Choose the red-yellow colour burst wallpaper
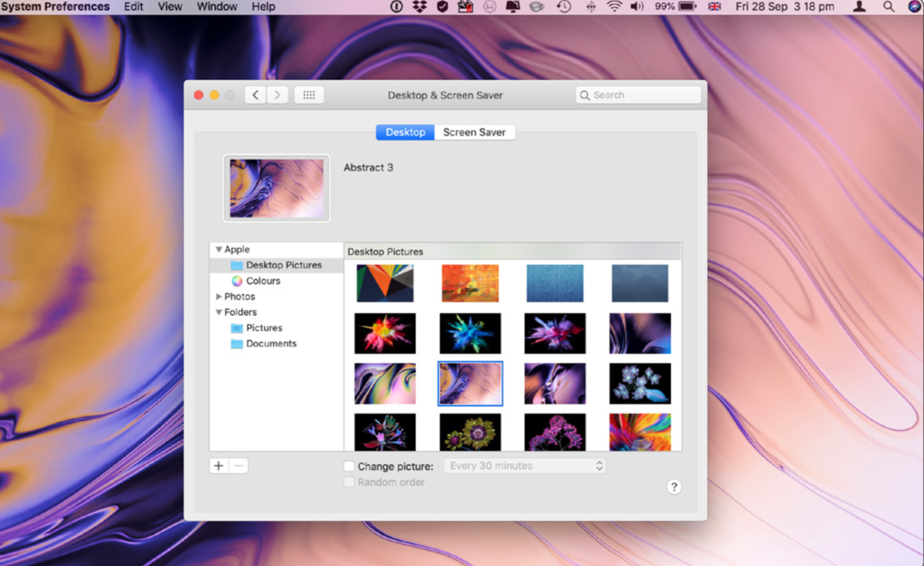This screenshot has width=924, height=566. coord(385,333)
